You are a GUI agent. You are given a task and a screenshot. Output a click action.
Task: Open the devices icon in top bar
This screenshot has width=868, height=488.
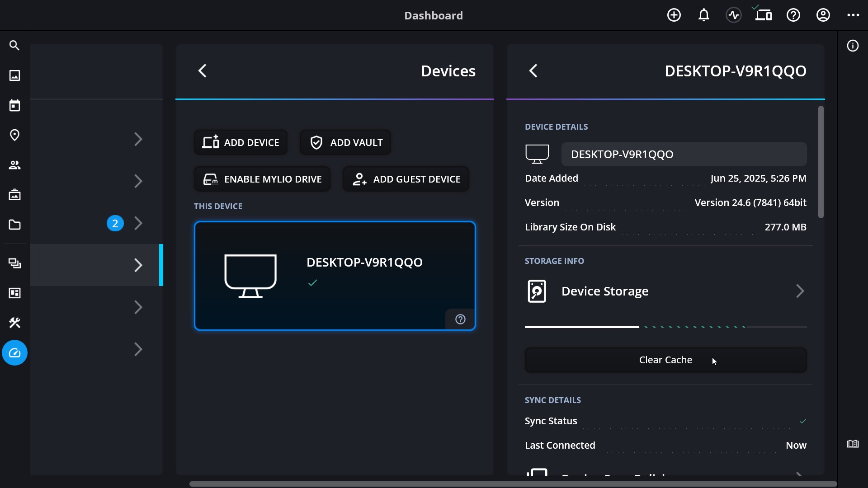pyautogui.click(x=764, y=15)
